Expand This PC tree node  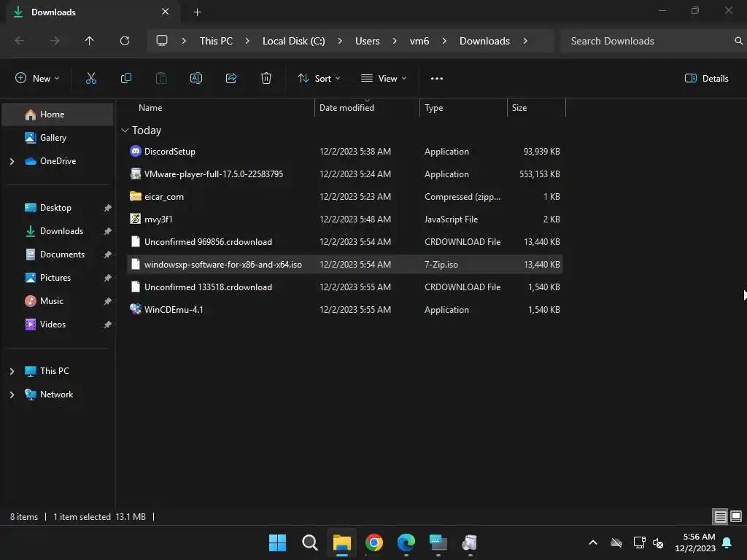[12, 371]
